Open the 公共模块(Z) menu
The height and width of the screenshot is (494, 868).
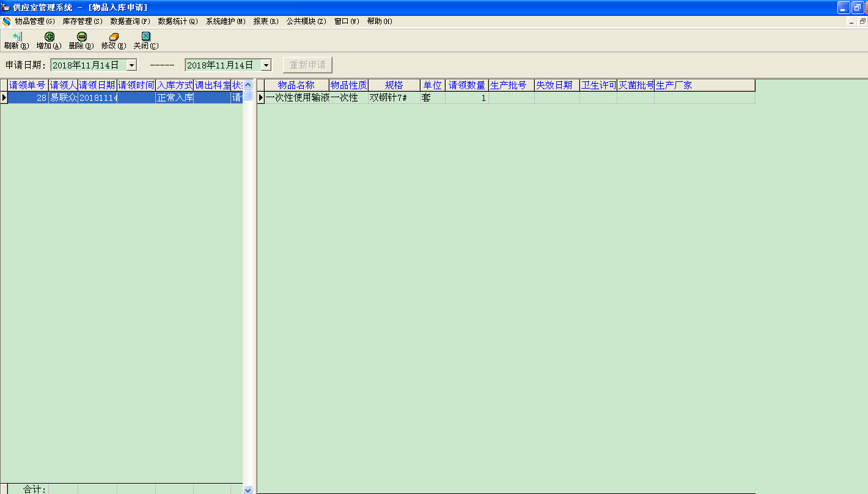pyautogui.click(x=306, y=21)
